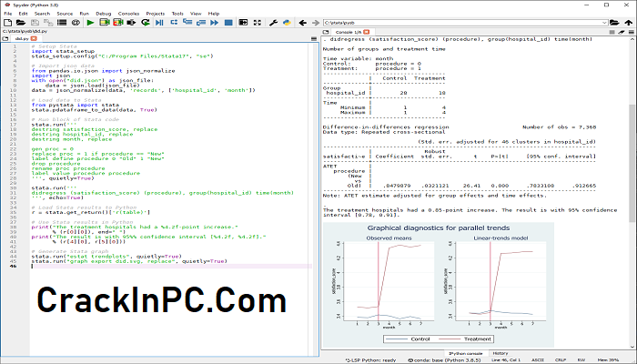637x364 pixels.
Task: Open the Run menu
Action: [84, 14]
